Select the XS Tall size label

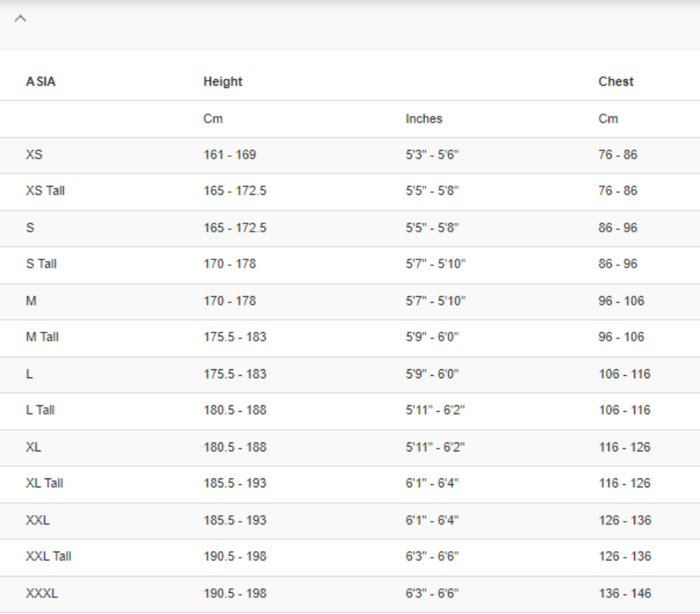point(45,191)
